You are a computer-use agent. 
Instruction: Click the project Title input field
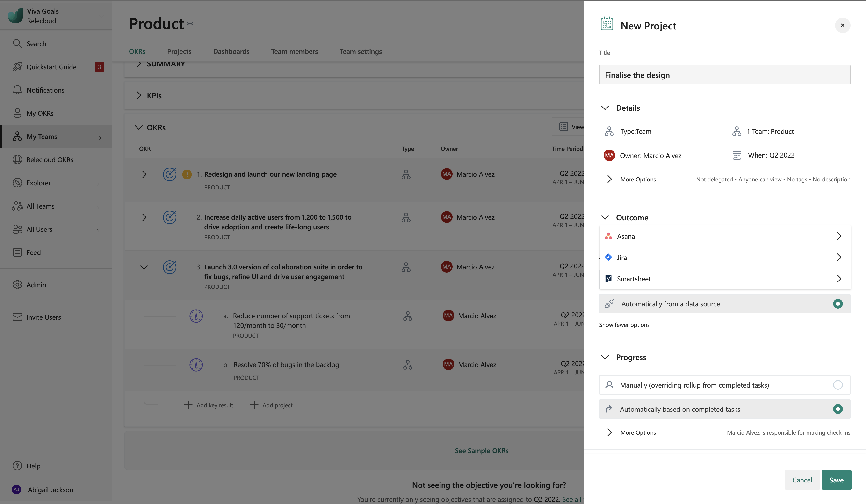(x=724, y=75)
